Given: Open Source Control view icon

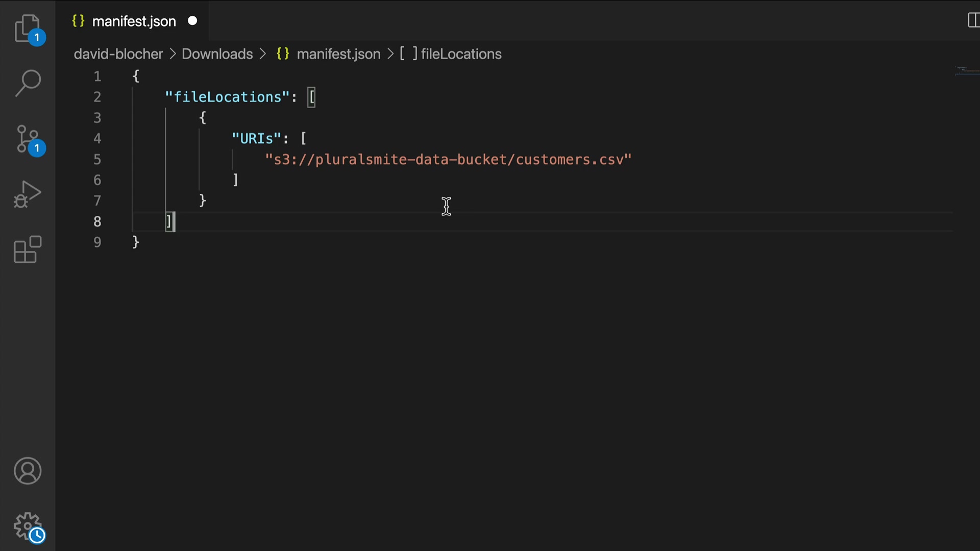Looking at the screenshot, I should tap(28, 139).
